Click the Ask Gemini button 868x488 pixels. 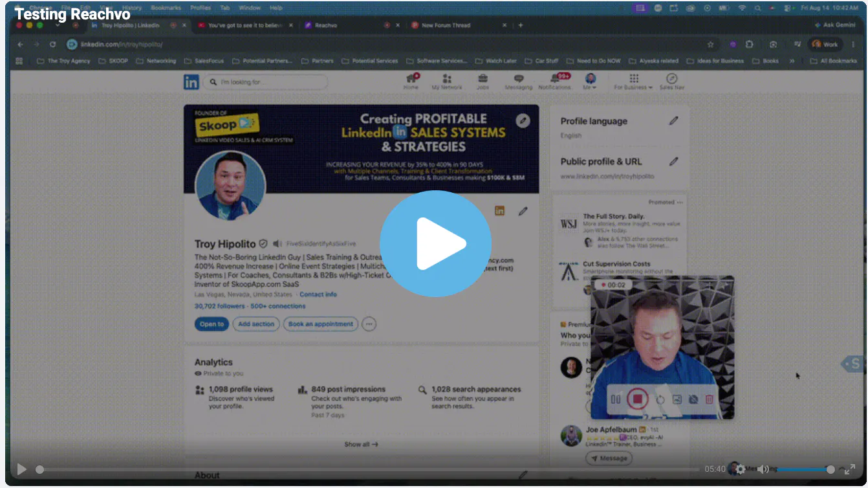[836, 25]
